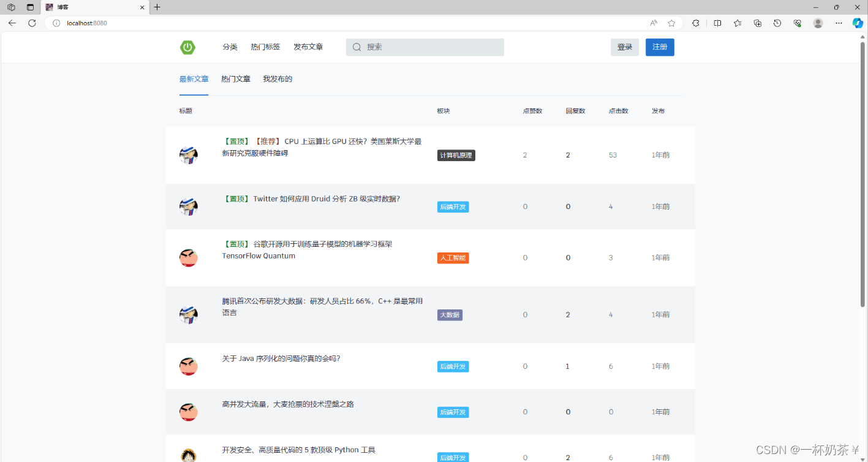Open browser settings three-dot menu

[839, 23]
